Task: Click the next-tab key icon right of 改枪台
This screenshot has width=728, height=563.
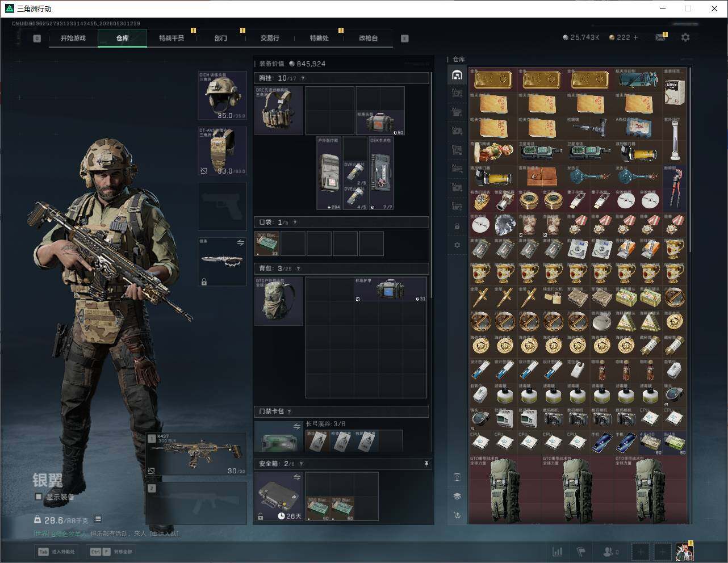Action: [x=405, y=39]
